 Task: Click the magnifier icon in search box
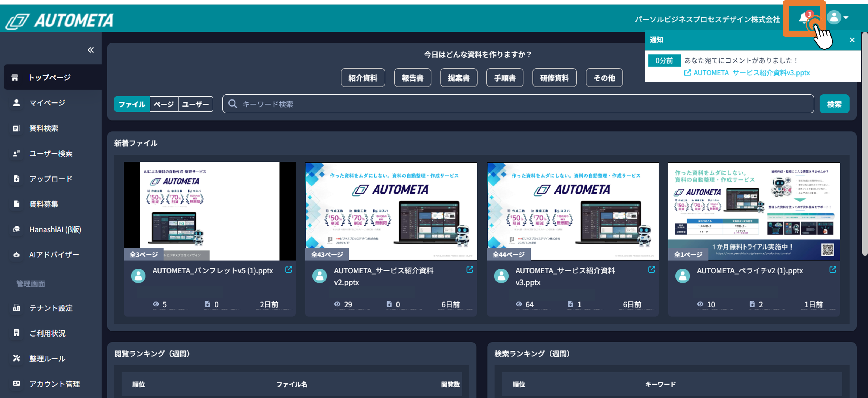tap(232, 104)
